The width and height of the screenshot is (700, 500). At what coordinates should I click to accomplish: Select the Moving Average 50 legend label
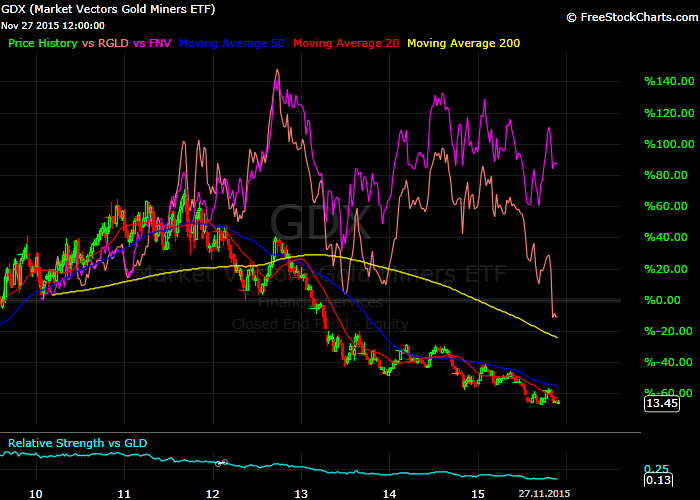point(232,43)
